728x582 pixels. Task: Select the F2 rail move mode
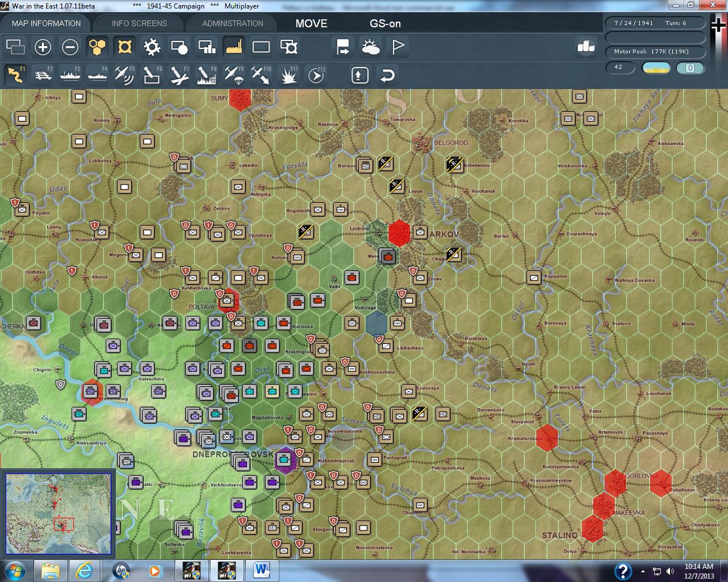(43, 75)
